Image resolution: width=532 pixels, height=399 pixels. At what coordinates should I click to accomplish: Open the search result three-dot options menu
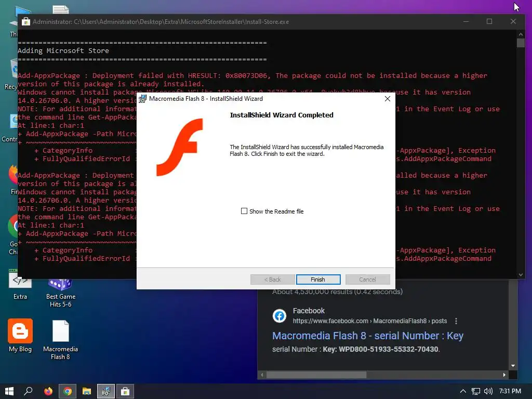[456, 321]
